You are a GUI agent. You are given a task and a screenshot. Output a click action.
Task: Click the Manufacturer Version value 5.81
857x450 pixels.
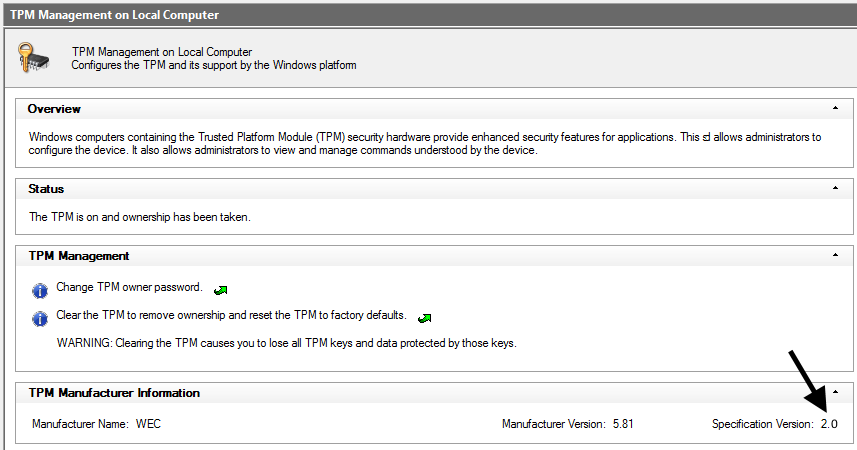click(x=623, y=425)
